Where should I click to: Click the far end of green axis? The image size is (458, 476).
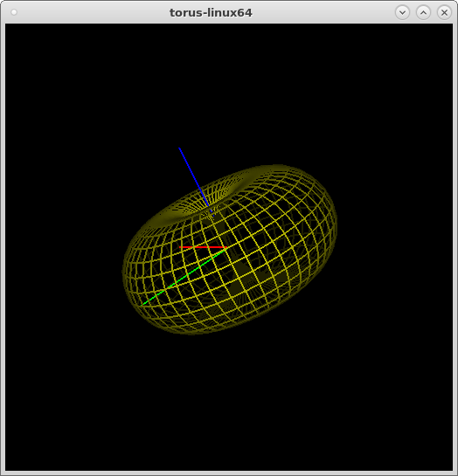click(142, 304)
